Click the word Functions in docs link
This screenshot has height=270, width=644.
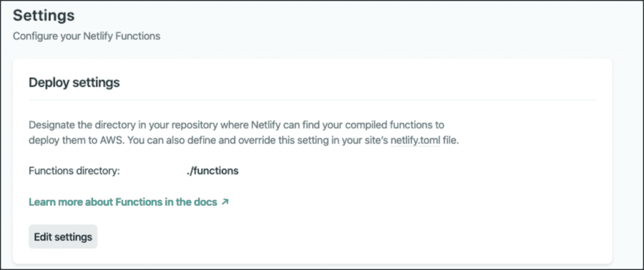[x=135, y=202]
